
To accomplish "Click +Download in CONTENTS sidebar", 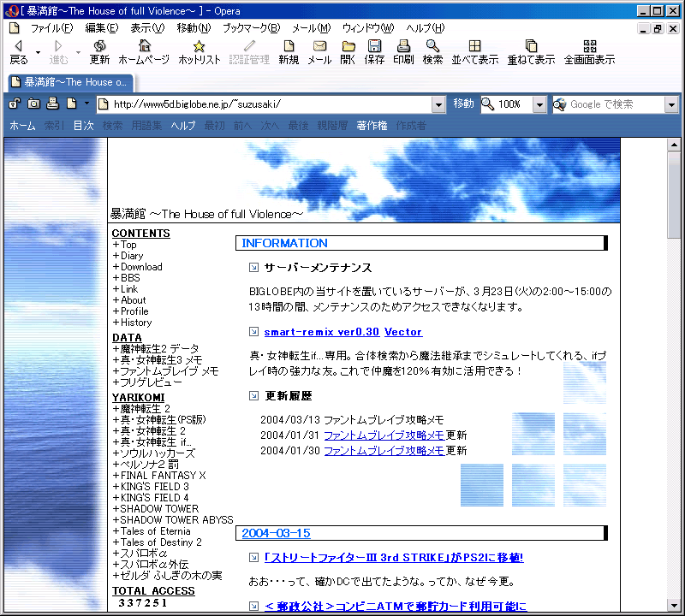I will coord(138,267).
